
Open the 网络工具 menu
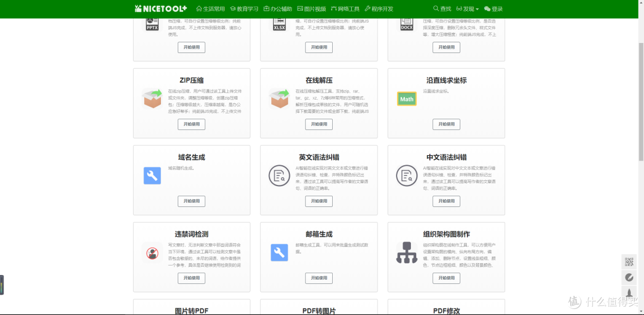(x=345, y=8)
